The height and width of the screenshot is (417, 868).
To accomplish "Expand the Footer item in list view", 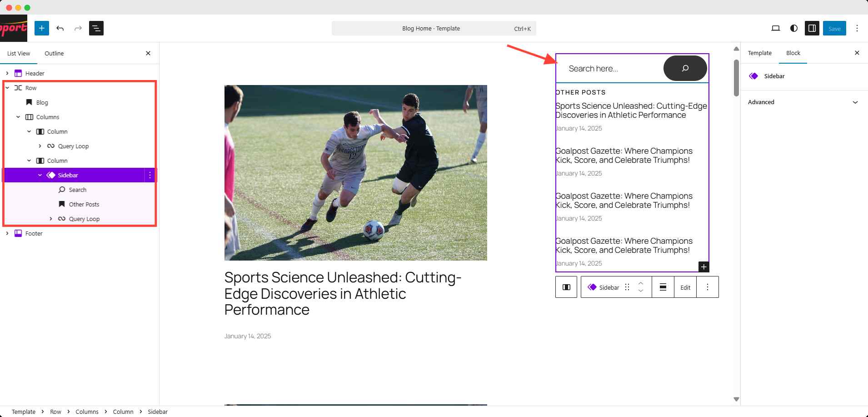I will pyautogui.click(x=7, y=233).
